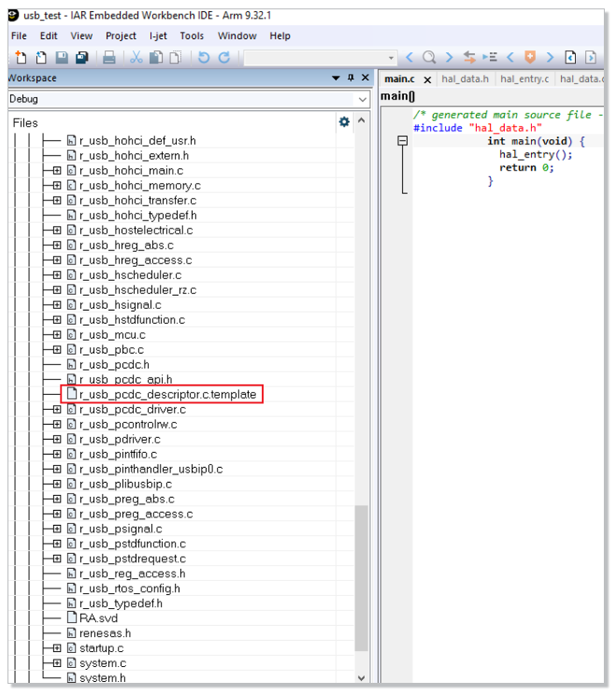Click the Save All toolbar icon
The width and height of the screenshot is (616, 695).
pos(82,58)
